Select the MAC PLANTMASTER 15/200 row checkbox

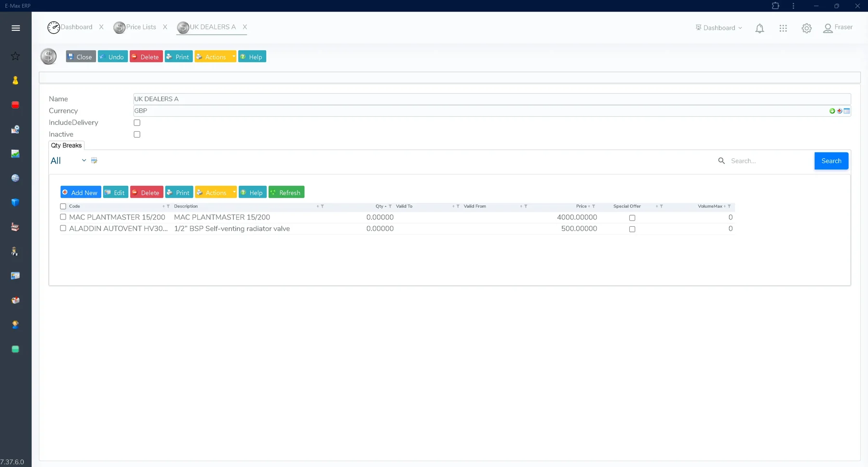coord(63,217)
